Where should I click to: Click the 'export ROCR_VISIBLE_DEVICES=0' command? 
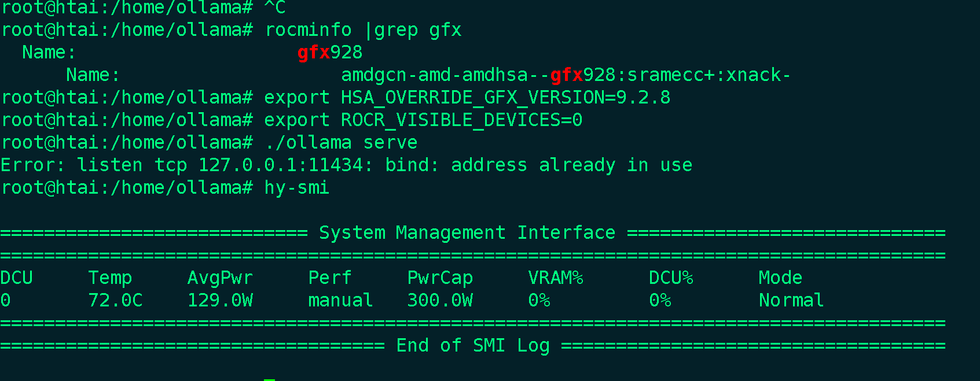423,120
